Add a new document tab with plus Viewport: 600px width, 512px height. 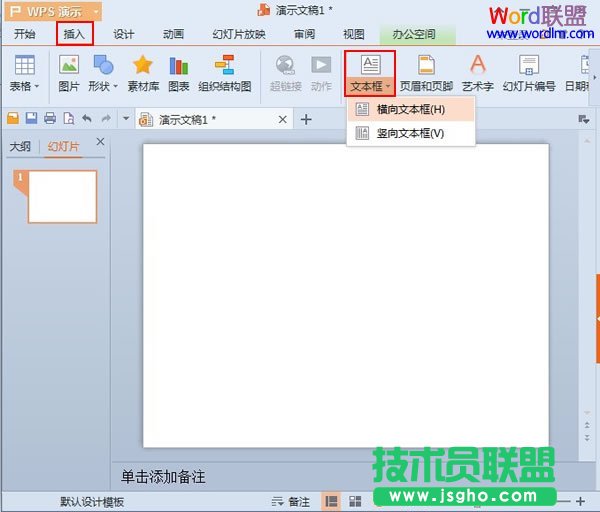tap(306, 119)
